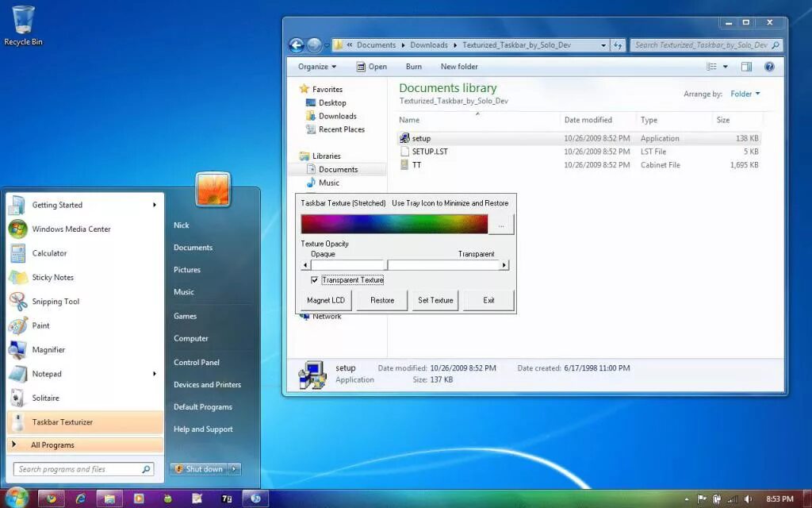812x508 pixels.
Task: Click the Magnet LCD button
Action: click(326, 300)
